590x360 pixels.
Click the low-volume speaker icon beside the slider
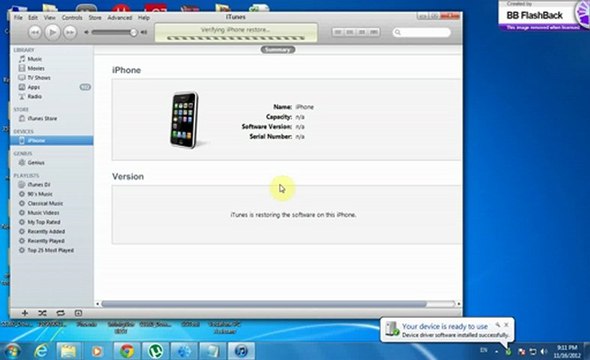point(86,32)
